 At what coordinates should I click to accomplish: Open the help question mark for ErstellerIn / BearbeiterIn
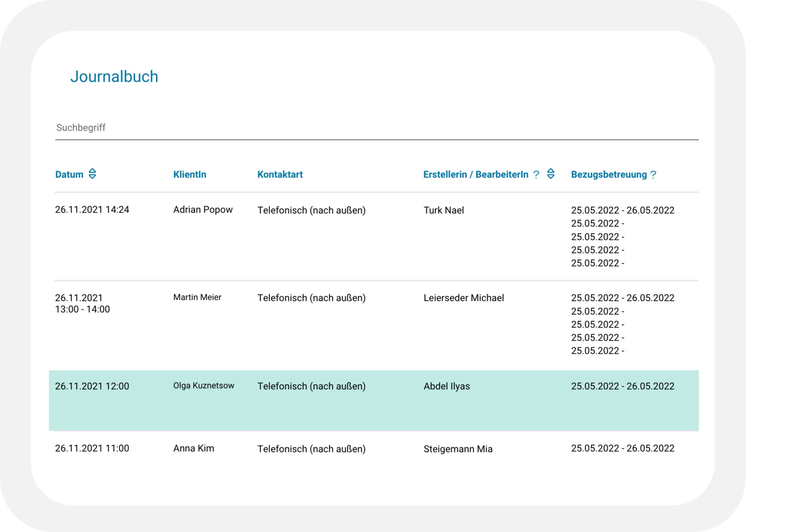[536, 175]
